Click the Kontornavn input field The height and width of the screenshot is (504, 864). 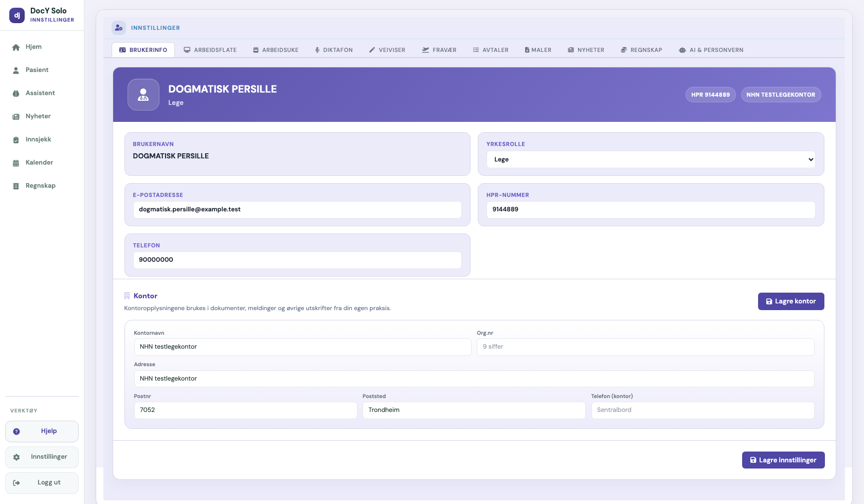[x=303, y=347]
